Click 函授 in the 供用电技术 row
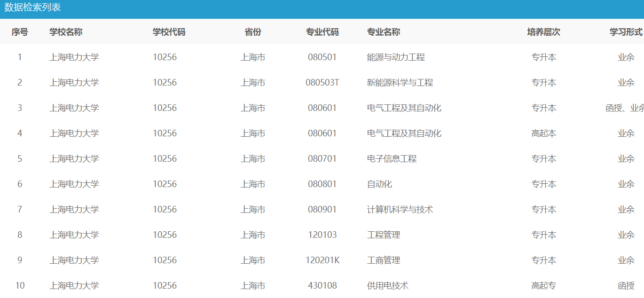Viewport: 644px width, 298px height. point(626,286)
